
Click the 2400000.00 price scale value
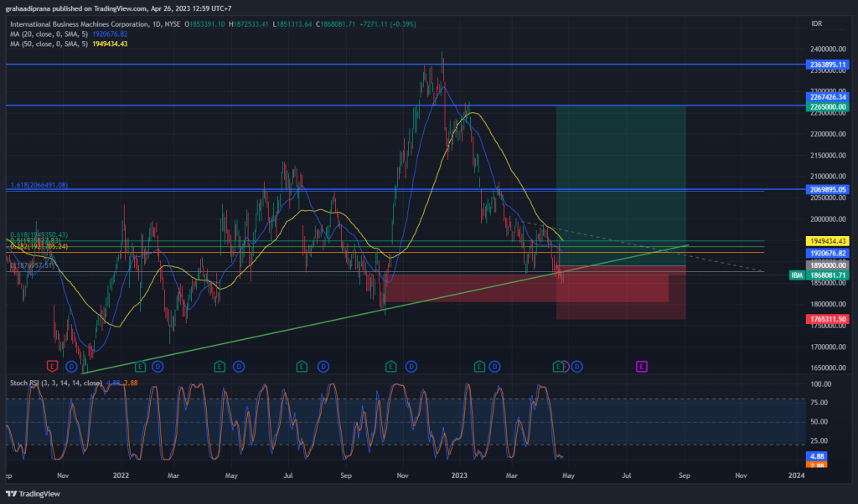coord(828,49)
